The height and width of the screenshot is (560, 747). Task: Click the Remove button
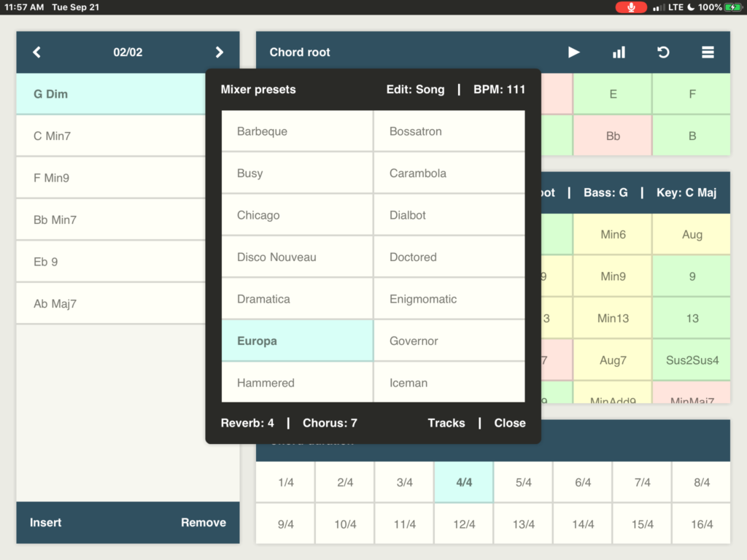203,522
